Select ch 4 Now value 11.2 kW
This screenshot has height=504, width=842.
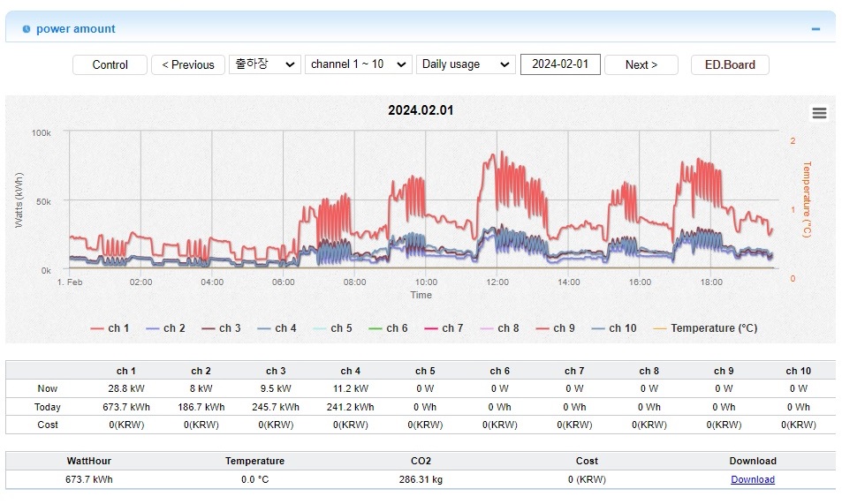click(x=350, y=388)
